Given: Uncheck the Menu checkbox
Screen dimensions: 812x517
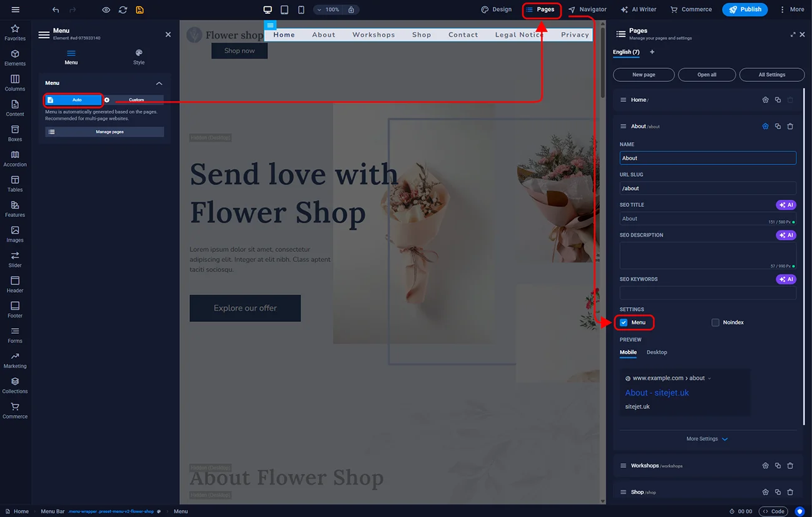Looking at the screenshot, I should (623, 323).
